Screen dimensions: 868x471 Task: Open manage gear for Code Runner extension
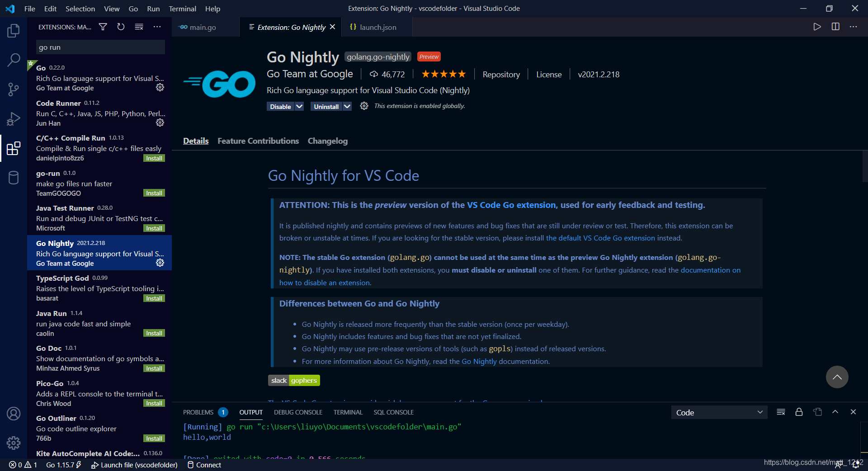160,122
